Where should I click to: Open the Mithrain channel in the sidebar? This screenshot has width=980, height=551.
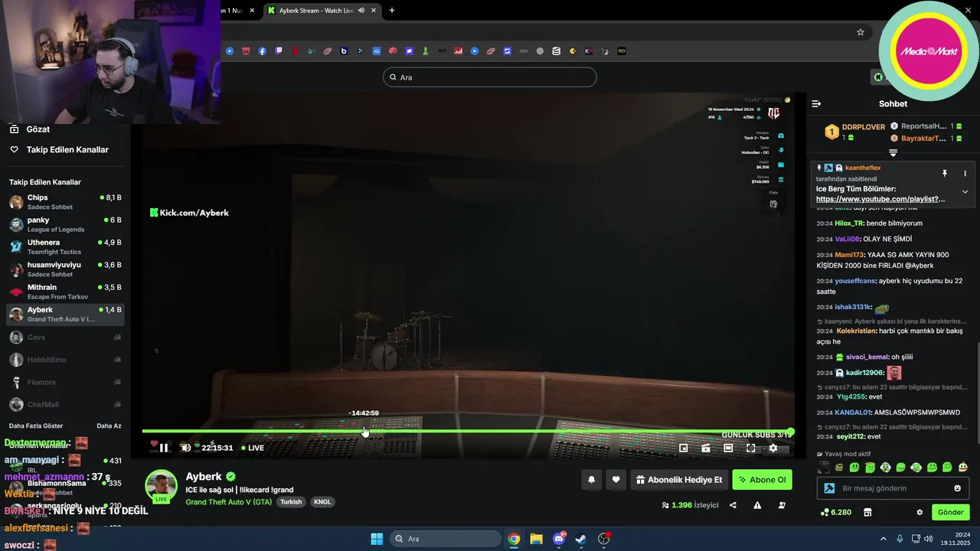(x=65, y=292)
